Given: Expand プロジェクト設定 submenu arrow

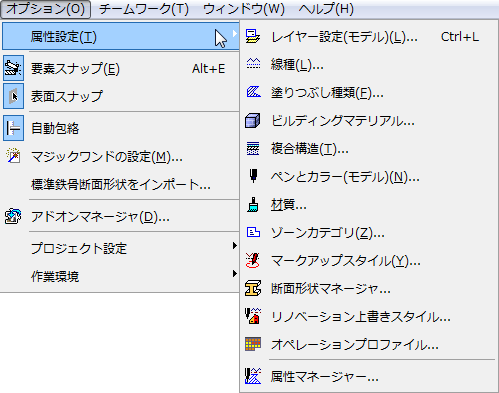Looking at the screenshot, I should click(x=235, y=246).
